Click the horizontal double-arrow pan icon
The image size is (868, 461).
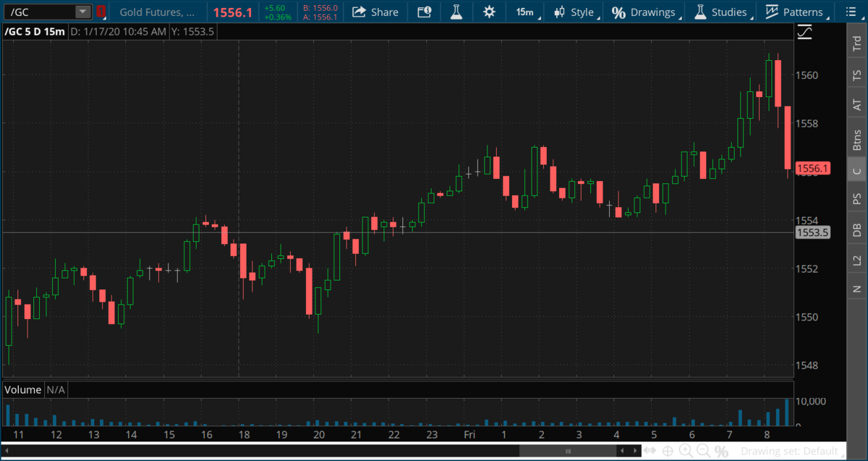(x=650, y=450)
